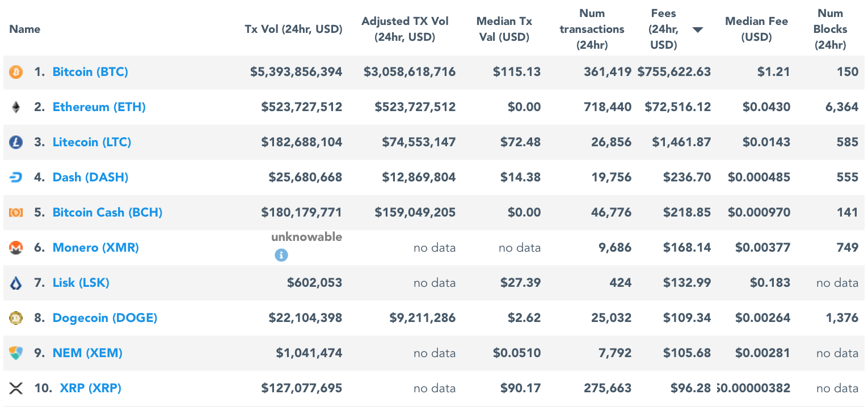Click the sort arrow on Fees column

[697, 29]
